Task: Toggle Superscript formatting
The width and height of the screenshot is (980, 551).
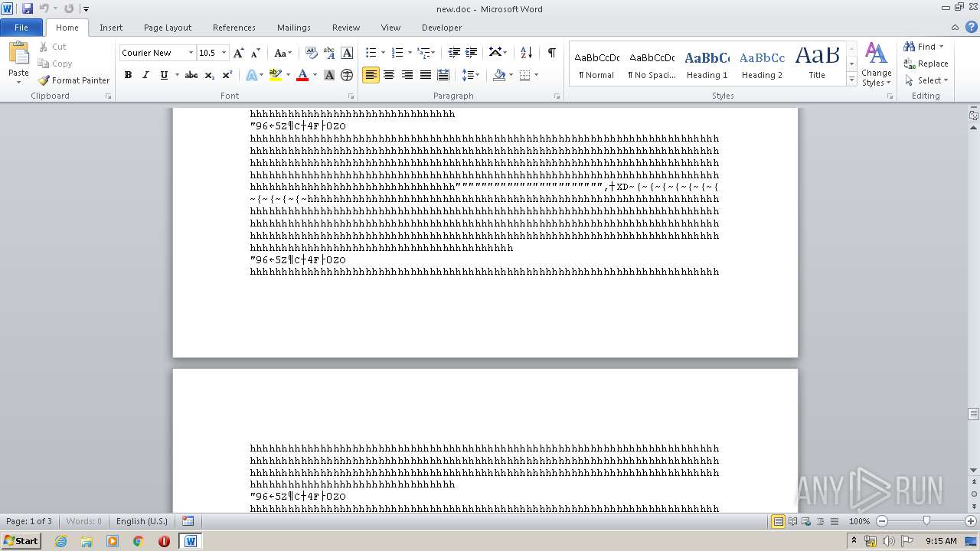Action: coord(227,75)
